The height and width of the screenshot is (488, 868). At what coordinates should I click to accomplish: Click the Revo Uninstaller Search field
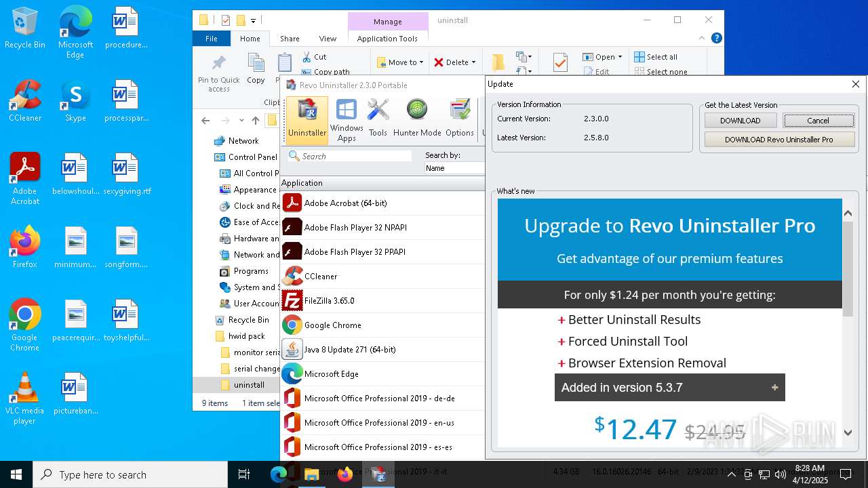coord(349,156)
